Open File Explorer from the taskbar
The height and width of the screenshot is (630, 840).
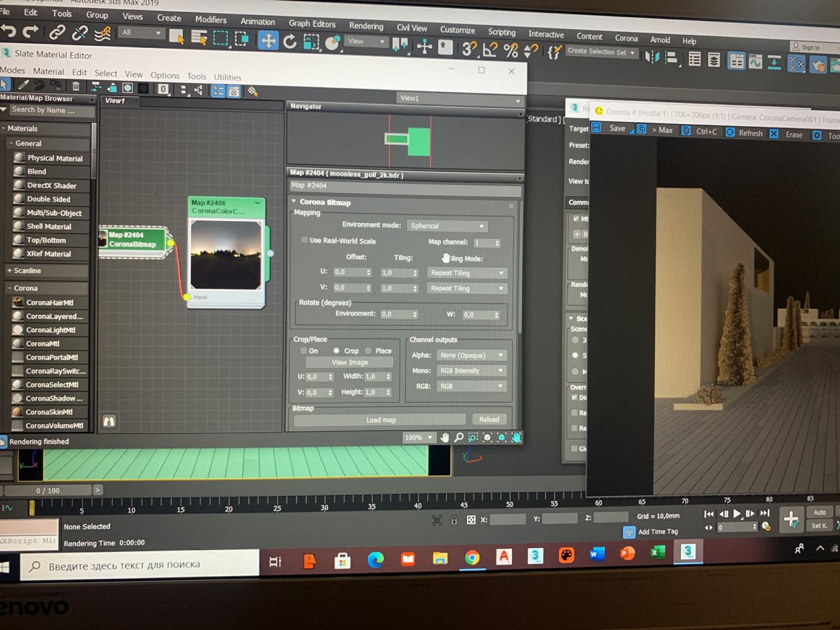click(x=440, y=558)
